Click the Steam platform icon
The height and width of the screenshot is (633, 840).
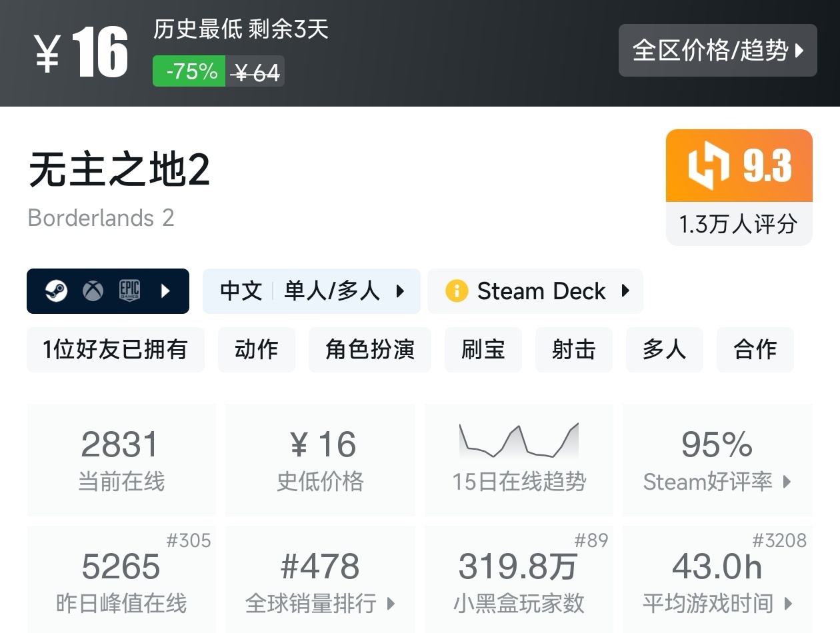pyautogui.click(x=56, y=291)
